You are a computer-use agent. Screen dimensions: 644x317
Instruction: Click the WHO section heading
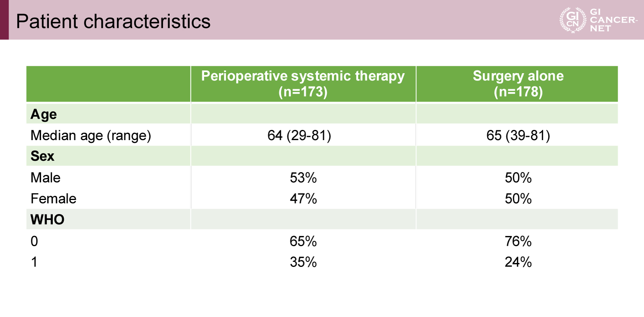coord(47,220)
